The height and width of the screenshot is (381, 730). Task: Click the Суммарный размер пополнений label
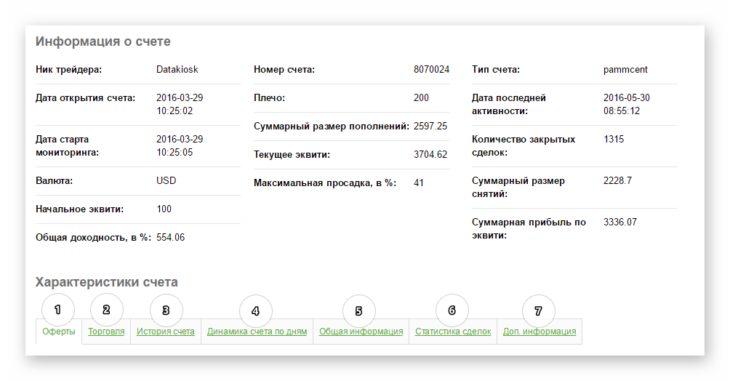[331, 126]
